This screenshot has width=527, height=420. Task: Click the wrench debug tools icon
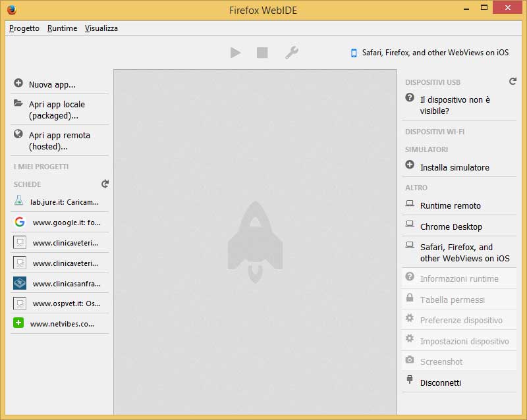(x=291, y=53)
